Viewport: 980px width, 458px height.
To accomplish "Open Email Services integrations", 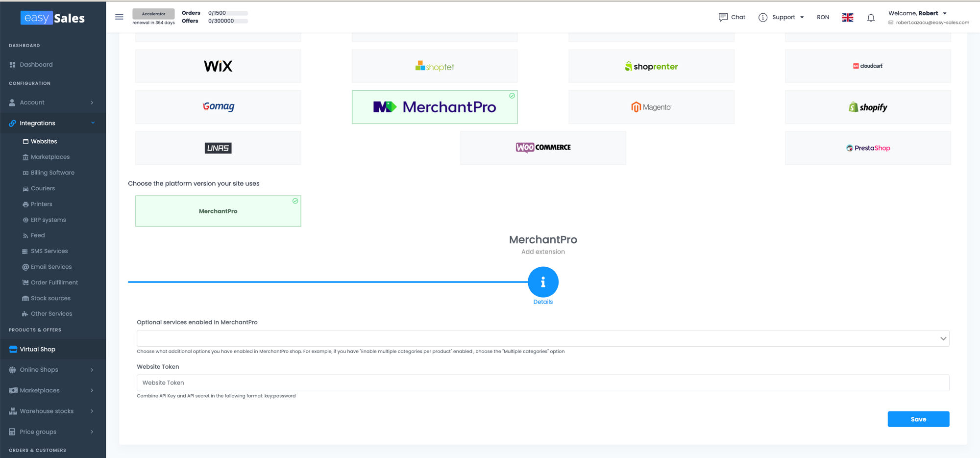I will pos(51,267).
